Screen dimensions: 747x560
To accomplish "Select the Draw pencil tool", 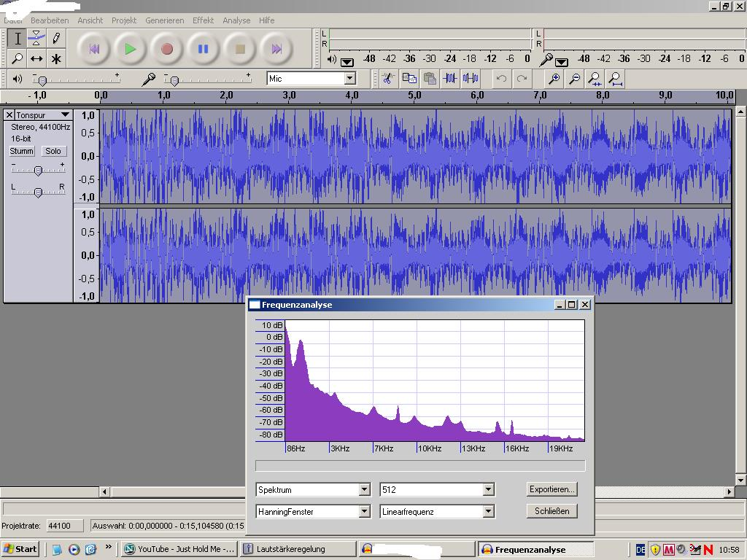I will point(56,39).
